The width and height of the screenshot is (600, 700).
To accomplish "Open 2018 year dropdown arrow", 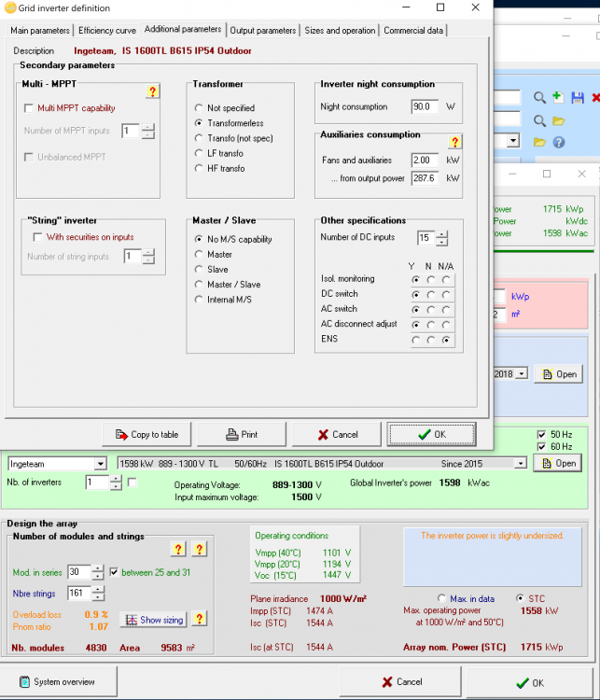I will 523,373.
